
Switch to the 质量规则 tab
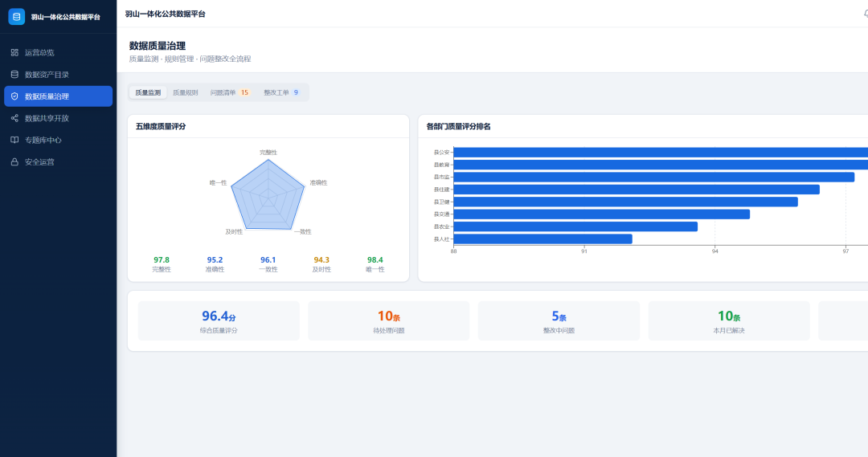click(x=186, y=92)
